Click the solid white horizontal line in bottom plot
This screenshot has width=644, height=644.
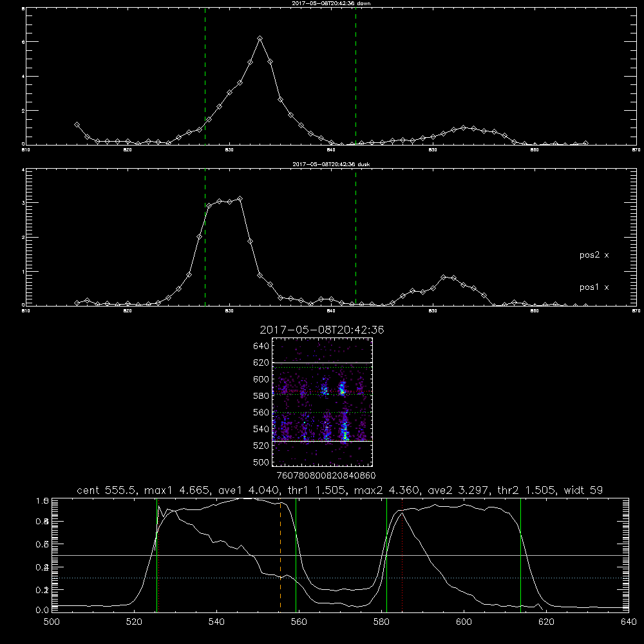click(x=340, y=555)
